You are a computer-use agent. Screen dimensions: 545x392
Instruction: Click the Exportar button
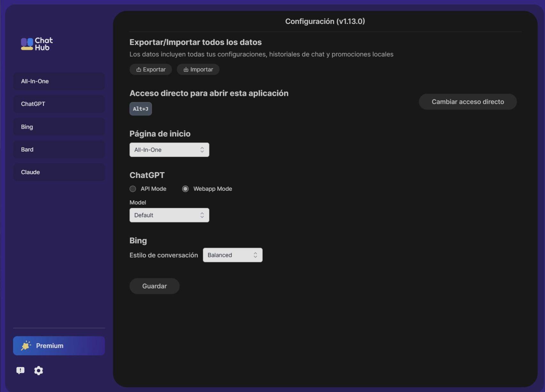151,69
